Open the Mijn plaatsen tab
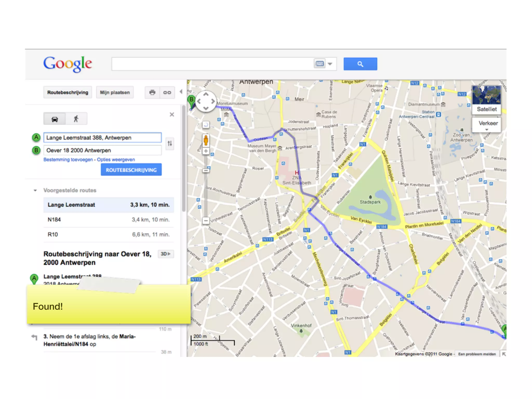Screen dimensions: 532x399 pyautogui.click(x=115, y=92)
